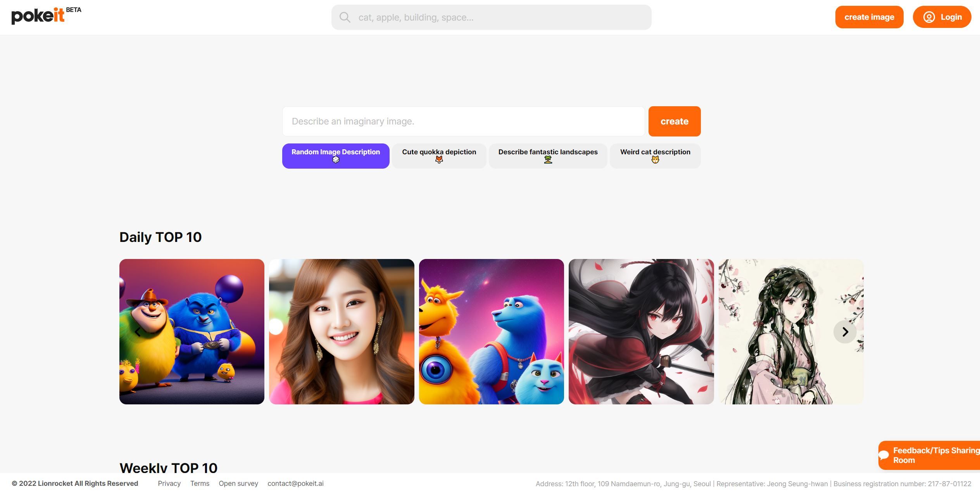Image resolution: width=980 pixels, height=492 pixels.
Task: Open the Terms link
Action: pos(200,483)
